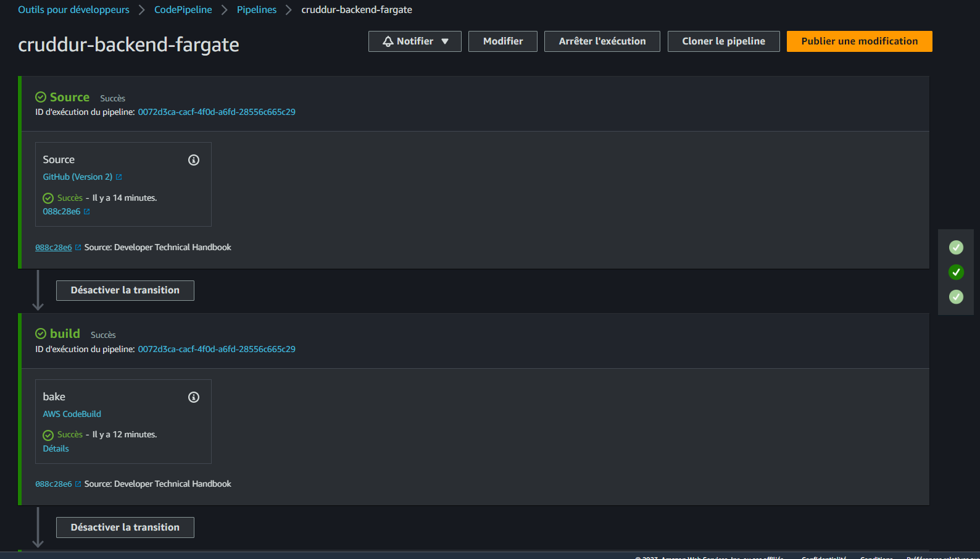Open GitHub (Version 2) provider link

(x=78, y=177)
